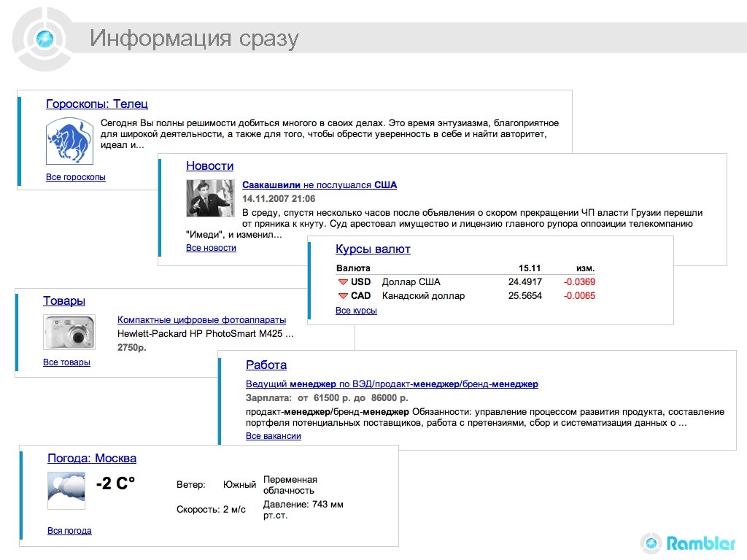Select the news date 14.11.2007 21:06

click(279, 198)
